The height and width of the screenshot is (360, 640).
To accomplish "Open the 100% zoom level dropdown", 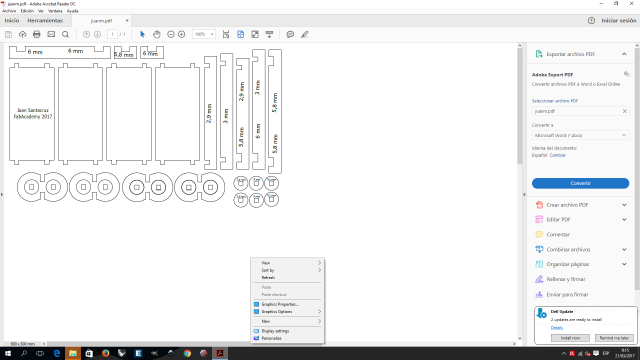I will click(204, 35).
